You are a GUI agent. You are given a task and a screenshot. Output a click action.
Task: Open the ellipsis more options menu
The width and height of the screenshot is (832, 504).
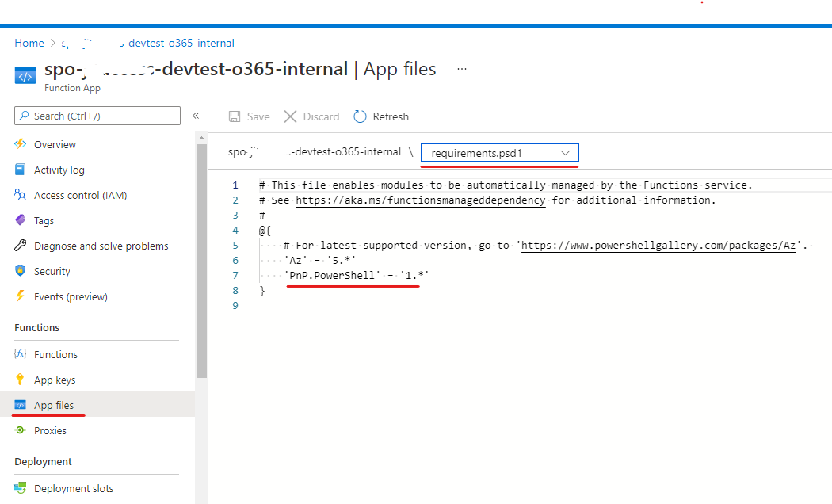pos(462,69)
